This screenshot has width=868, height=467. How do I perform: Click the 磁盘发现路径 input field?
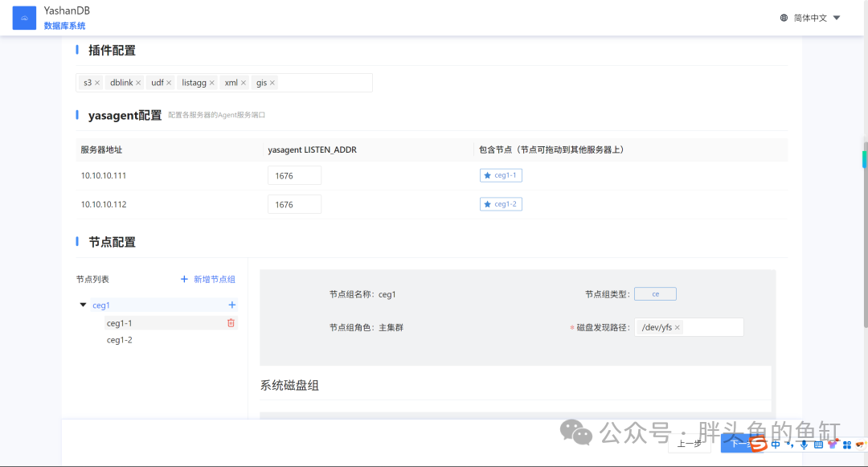(x=690, y=327)
